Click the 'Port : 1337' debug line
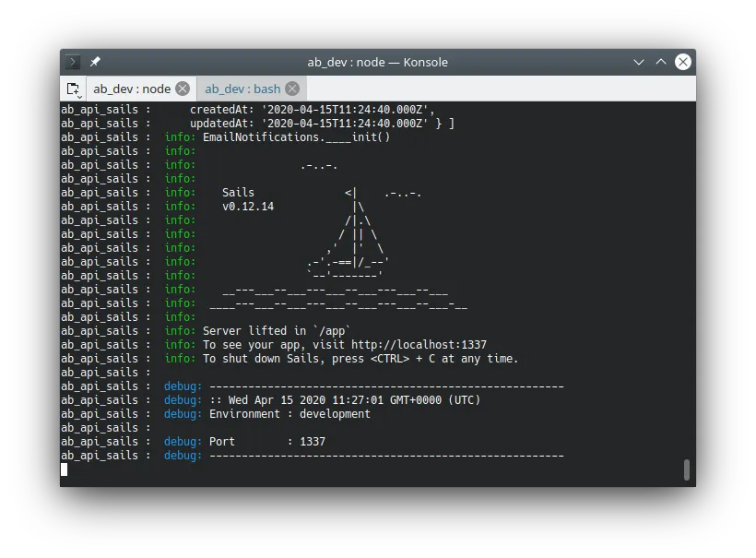The image size is (756, 558). [x=266, y=442]
